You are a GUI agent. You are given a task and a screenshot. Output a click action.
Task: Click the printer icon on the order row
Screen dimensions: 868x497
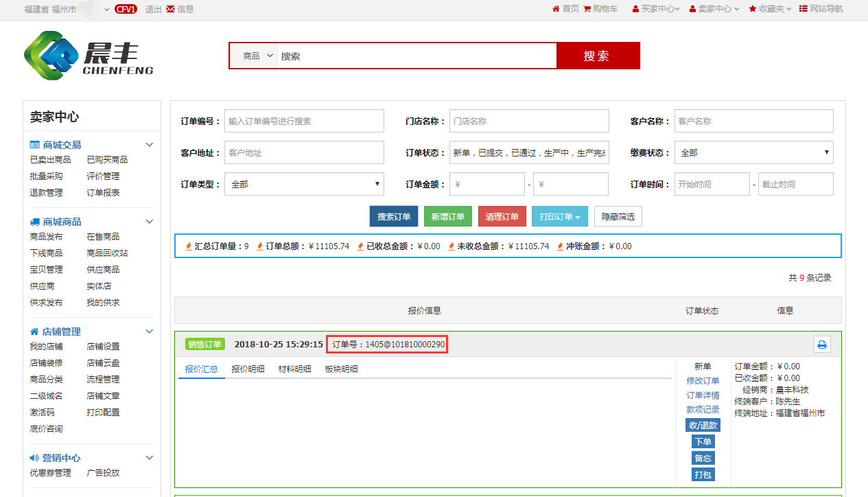[822, 344]
